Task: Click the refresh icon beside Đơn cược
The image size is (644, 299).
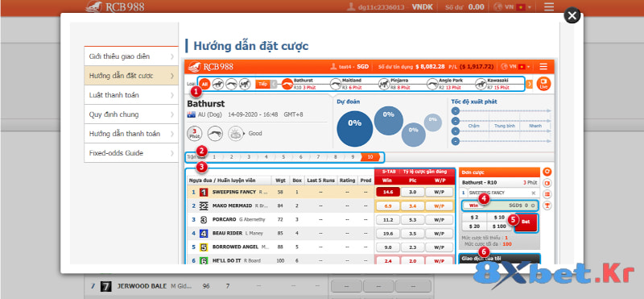Action: (547, 172)
